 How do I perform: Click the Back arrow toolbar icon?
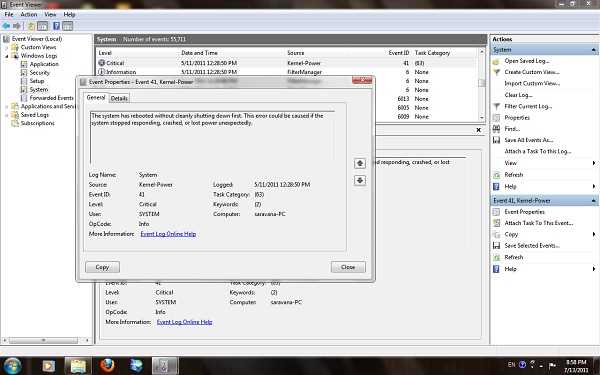pyautogui.click(x=6, y=26)
